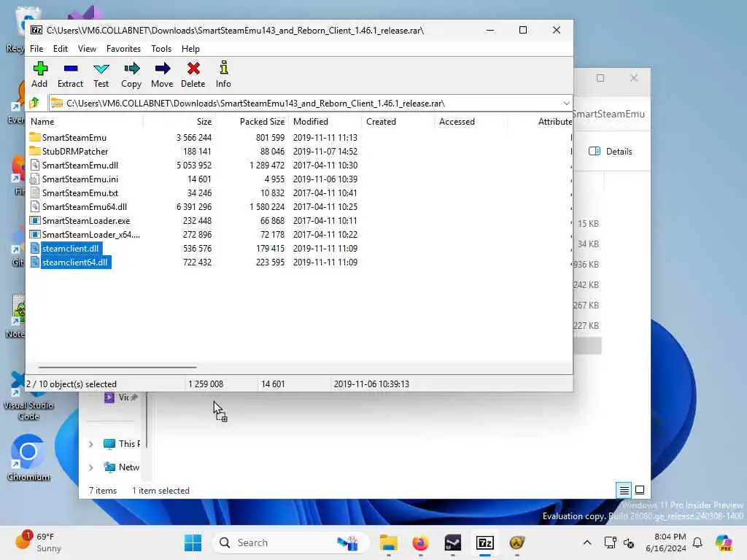Select This PC in Explorer sidebar
Image resolution: width=747 pixels, height=560 pixels.
point(122,444)
